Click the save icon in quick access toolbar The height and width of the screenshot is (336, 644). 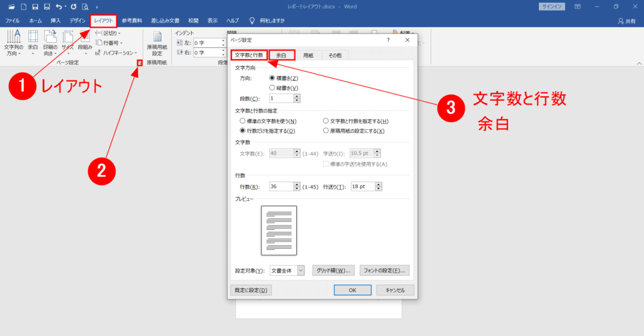35,6
